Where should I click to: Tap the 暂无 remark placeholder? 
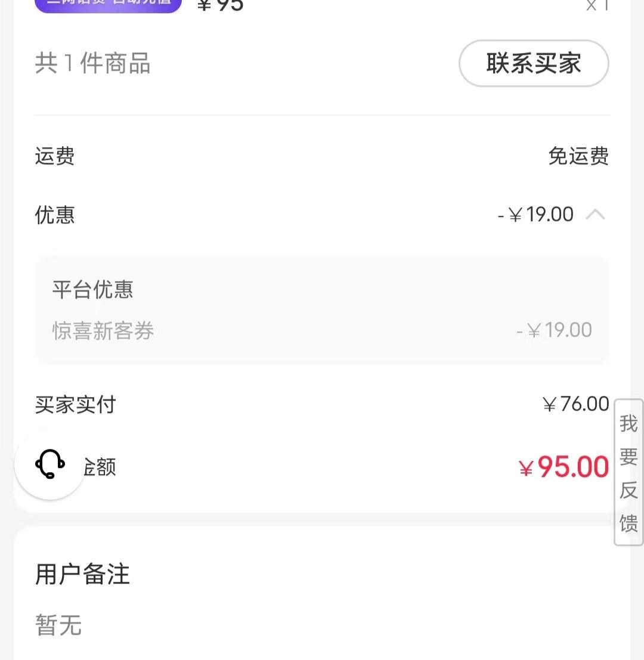click(x=58, y=626)
